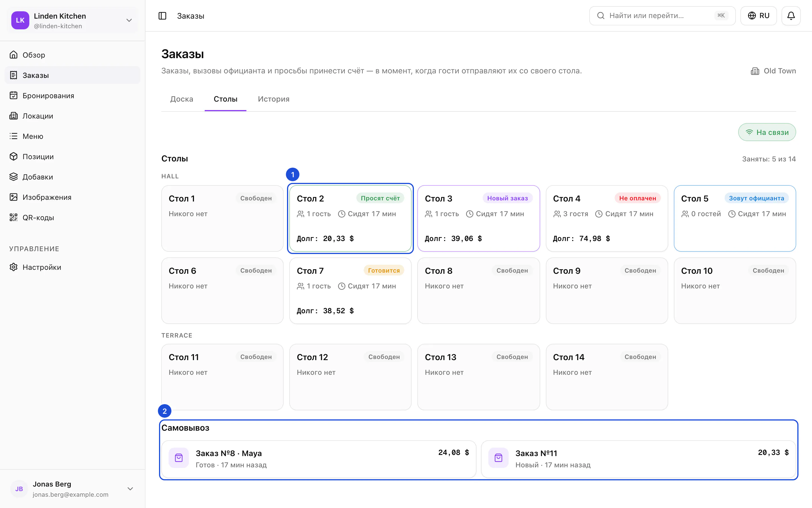
Task: Open pickup order Заказ №11
Action: click(639, 459)
